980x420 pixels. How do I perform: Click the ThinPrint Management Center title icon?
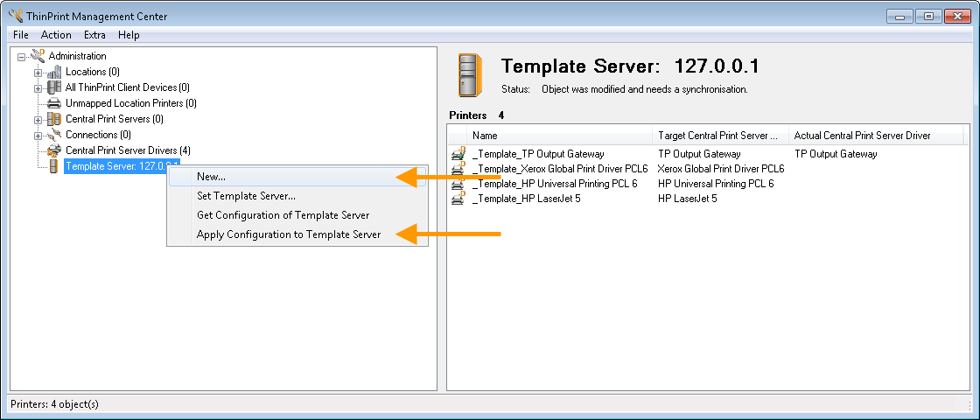click(x=17, y=17)
